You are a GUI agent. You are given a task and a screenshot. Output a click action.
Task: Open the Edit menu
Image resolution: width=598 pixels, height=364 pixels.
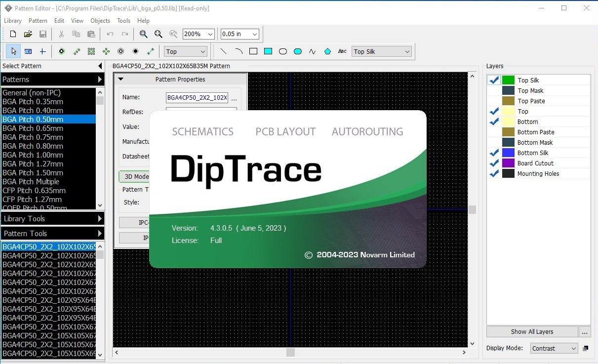[59, 21]
